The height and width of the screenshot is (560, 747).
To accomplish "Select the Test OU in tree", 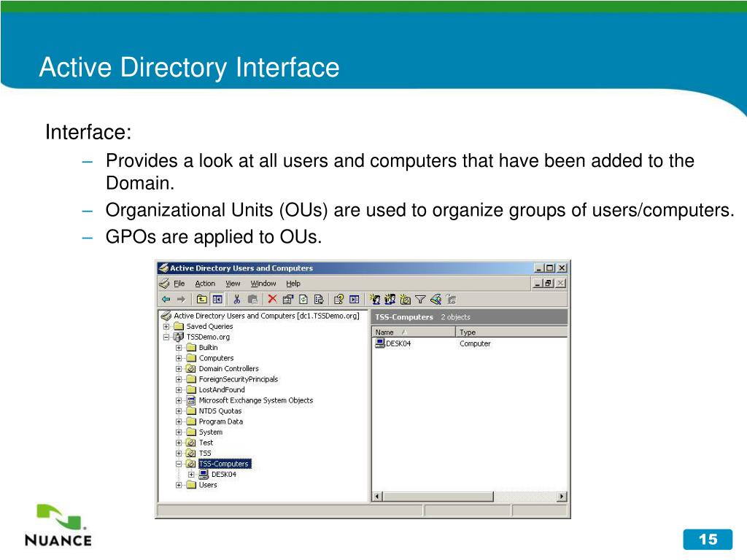I will tap(206, 443).
